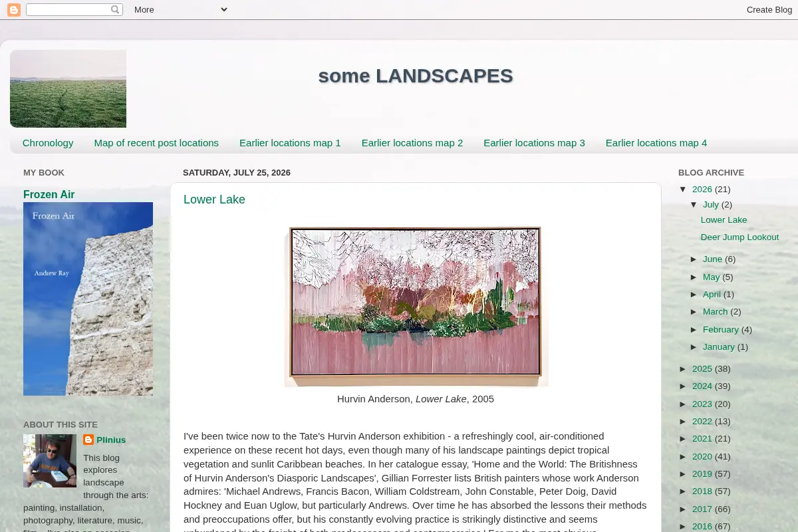
Task: Open the Frozen Air book cover image
Action: [88, 299]
